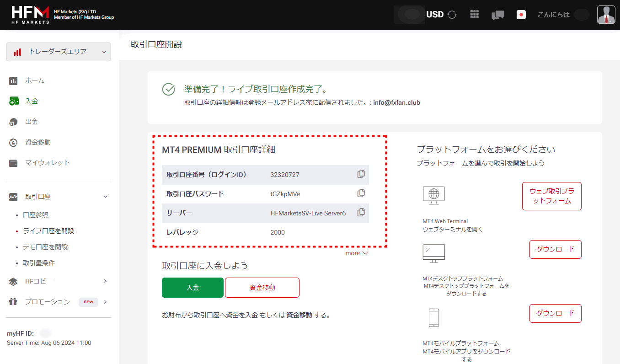Click the withdrawal pie icon in sidebar

(13, 122)
